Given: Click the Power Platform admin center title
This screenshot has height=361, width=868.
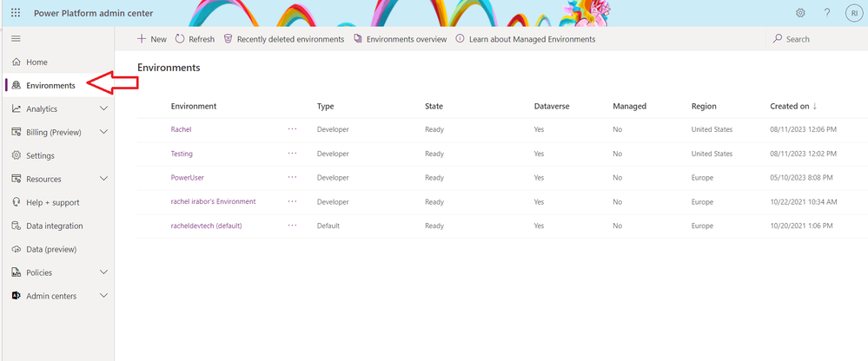Looking at the screenshot, I should click(94, 13).
